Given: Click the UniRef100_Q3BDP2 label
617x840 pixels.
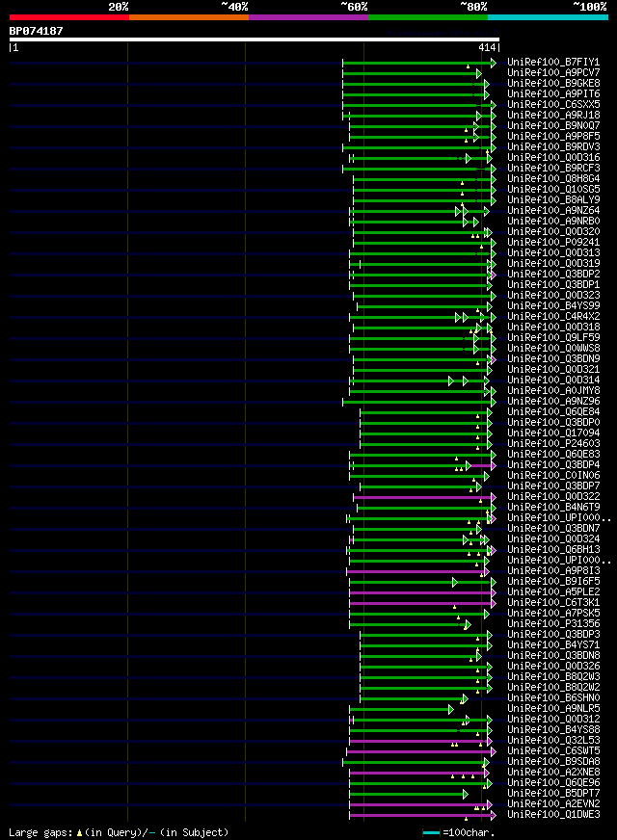Looking at the screenshot, I should coord(553,275).
